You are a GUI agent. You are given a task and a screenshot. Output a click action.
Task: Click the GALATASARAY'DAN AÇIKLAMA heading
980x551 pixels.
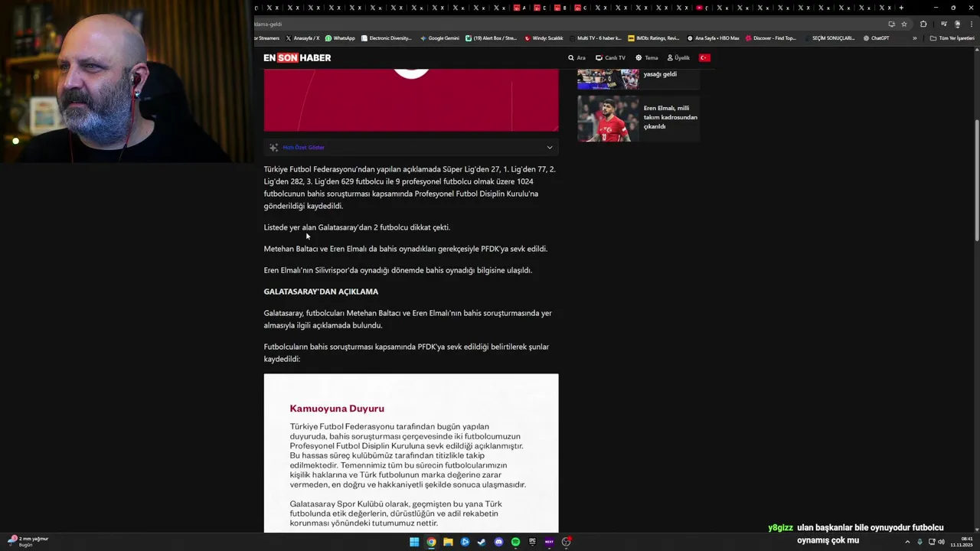pos(321,292)
